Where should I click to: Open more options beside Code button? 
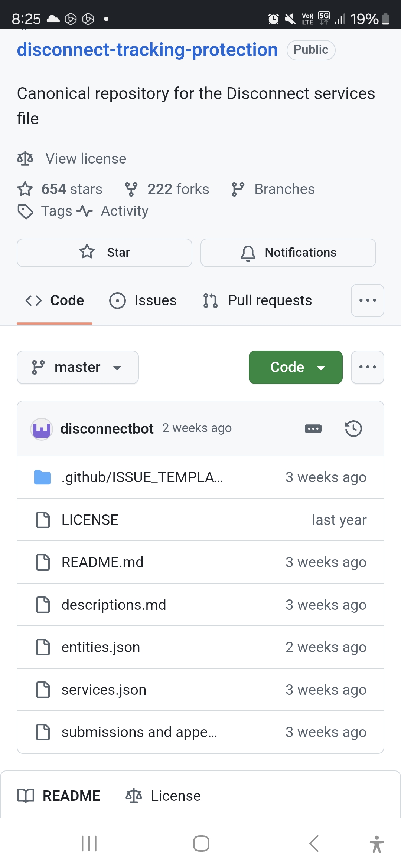[x=367, y=367]
